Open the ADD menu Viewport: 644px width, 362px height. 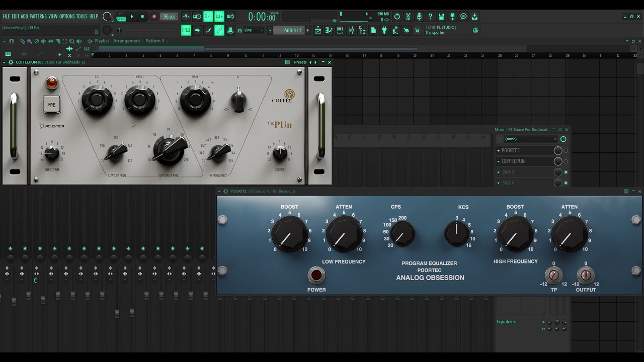point(25,16)
